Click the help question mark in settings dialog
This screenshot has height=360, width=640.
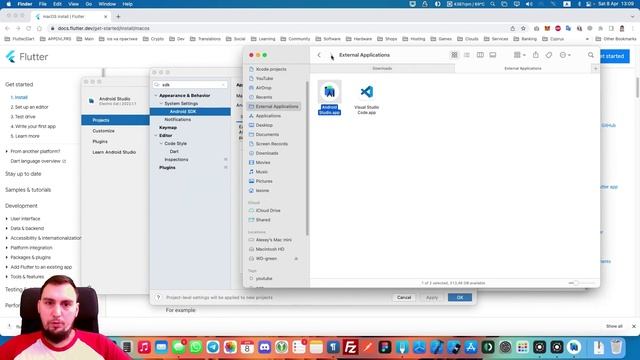158,298
